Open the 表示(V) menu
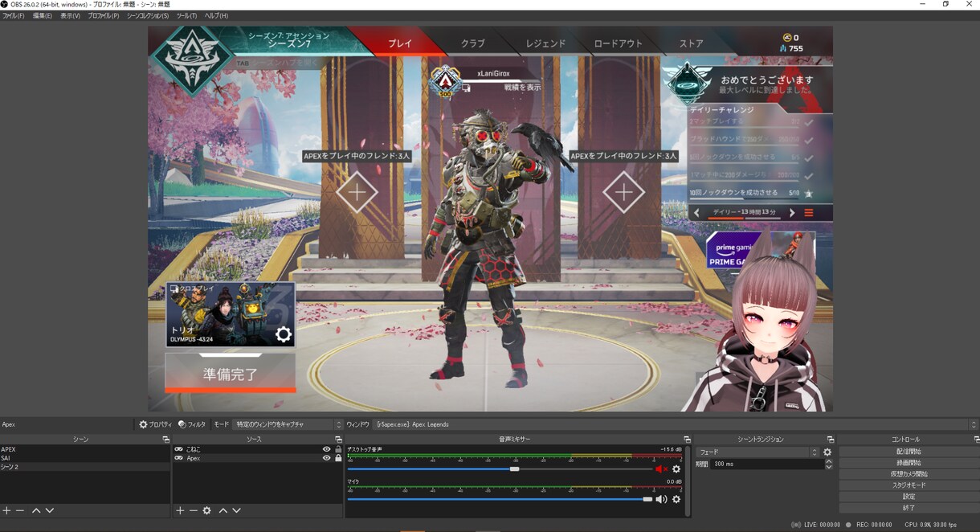Screen dimensions: 980x532 click(x=71, y=16)
